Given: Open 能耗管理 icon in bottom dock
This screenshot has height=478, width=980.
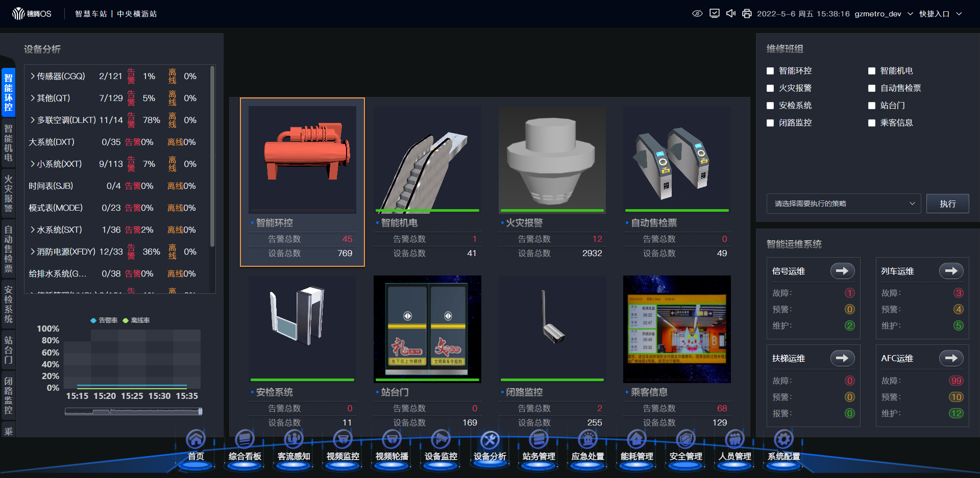Looking at the screenshot, I should pos(636,440).
